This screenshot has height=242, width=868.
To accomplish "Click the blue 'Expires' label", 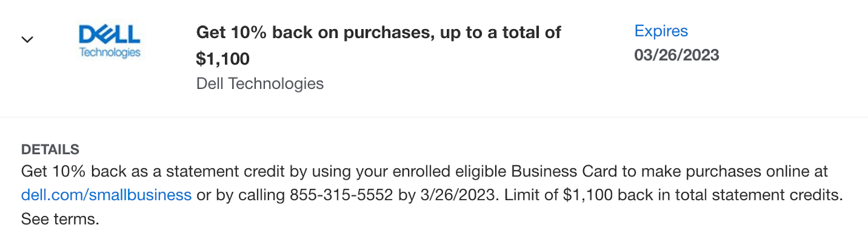I will 661,31.
